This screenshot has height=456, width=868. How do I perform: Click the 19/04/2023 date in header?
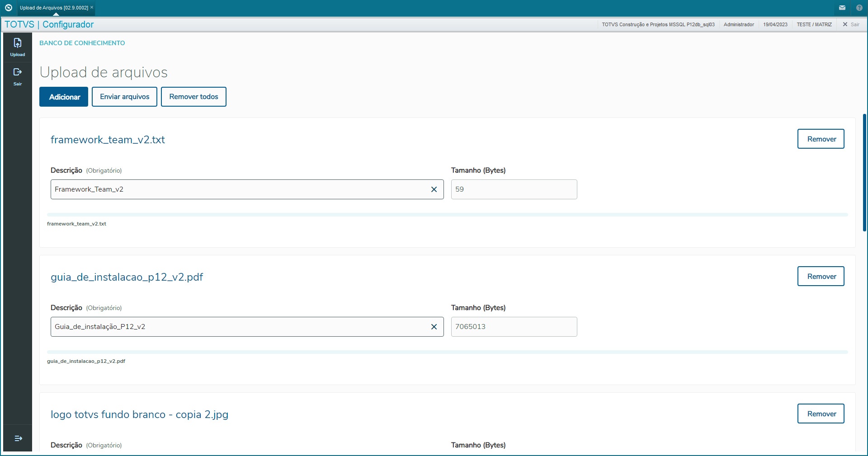click(775, 24)
